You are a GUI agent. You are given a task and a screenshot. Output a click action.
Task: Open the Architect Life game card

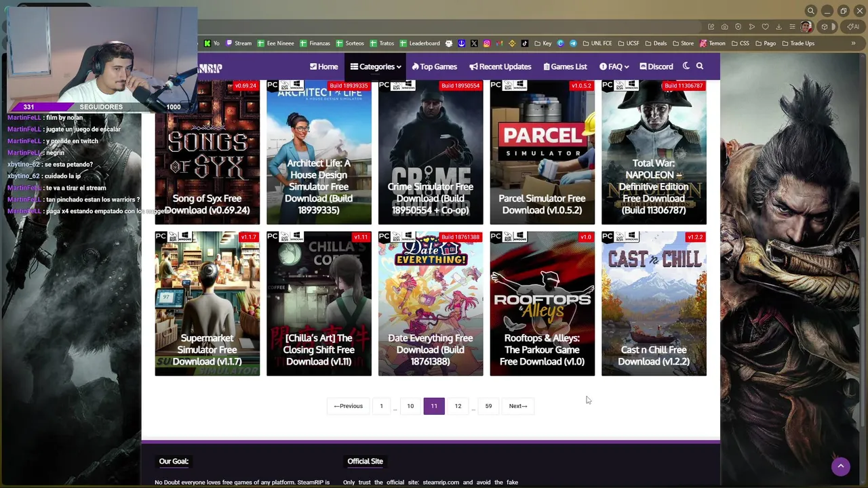point(319,152)
